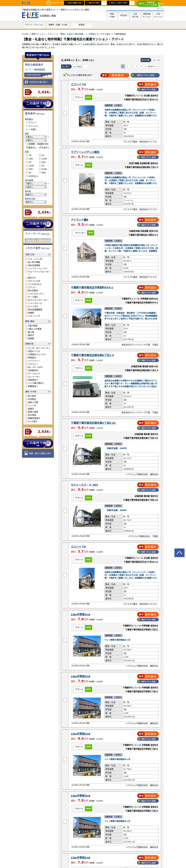Click 無料 資料請求 for アイランド翼B
Viewport: 186px width, 868px height.
click(148, 220)
